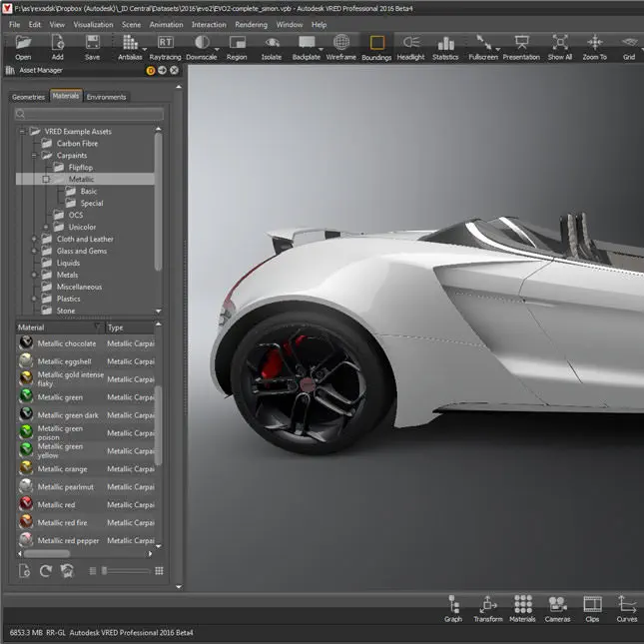Toggle Bounding boxes display

[376, 44]
